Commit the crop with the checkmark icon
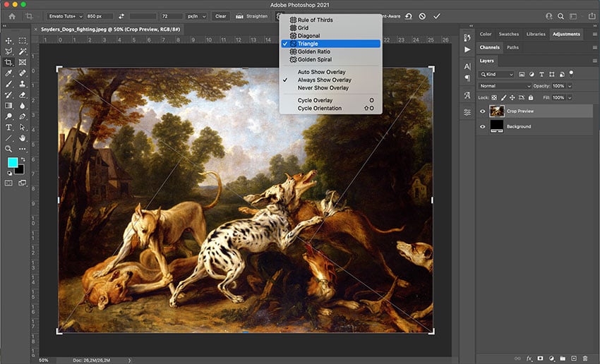The width and height of the screenshot is (600, 364). coord(437,16)
